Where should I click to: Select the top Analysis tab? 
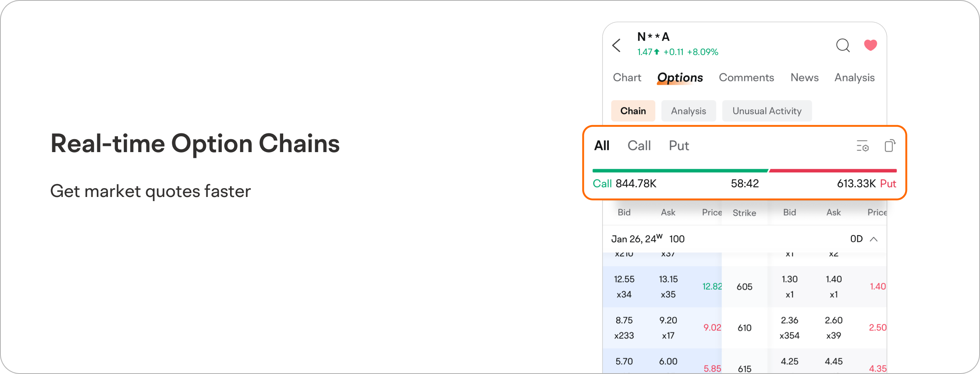coord(854,78)
